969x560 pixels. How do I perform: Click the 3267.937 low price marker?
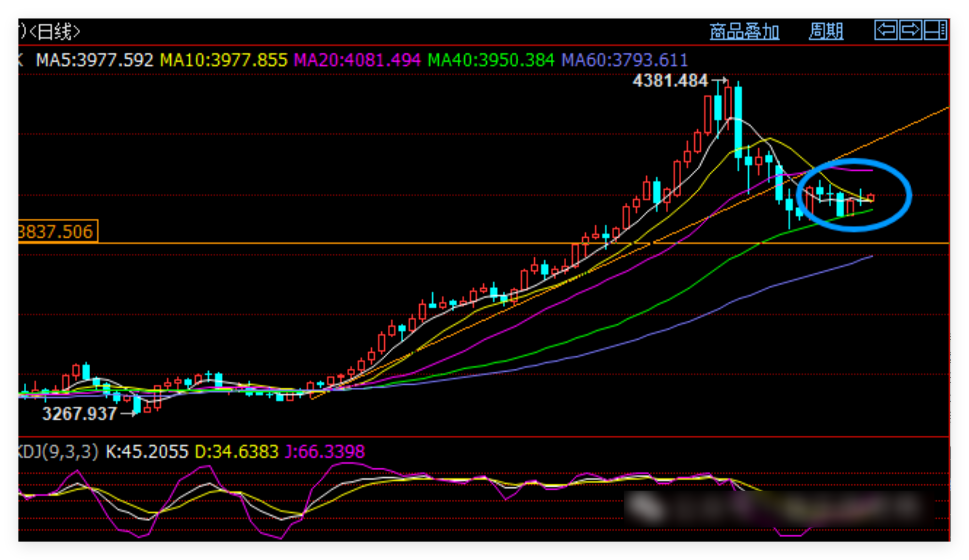79,414
